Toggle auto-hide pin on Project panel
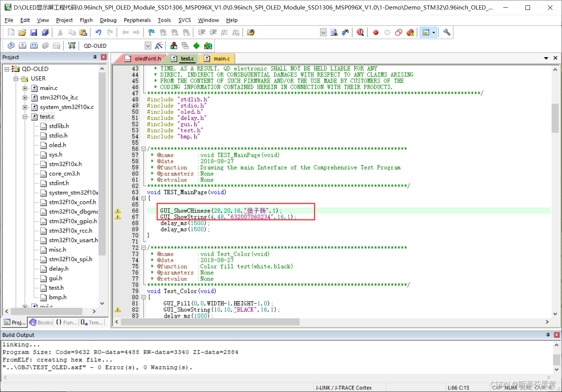 pos(95,57)
